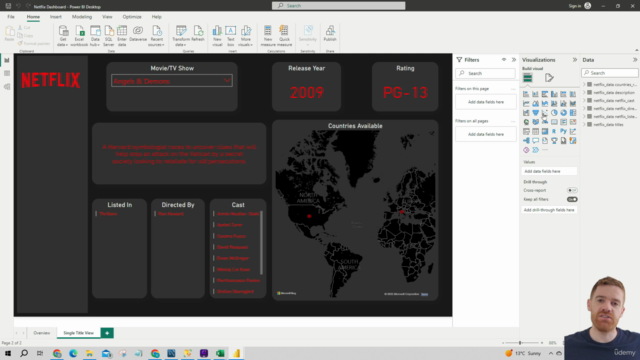
Task: Click the Filters pane search field
Action: tap(486, 73)
